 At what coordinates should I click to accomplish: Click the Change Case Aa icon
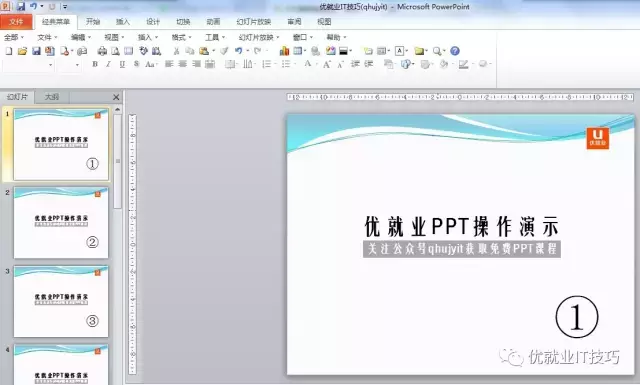150,64
